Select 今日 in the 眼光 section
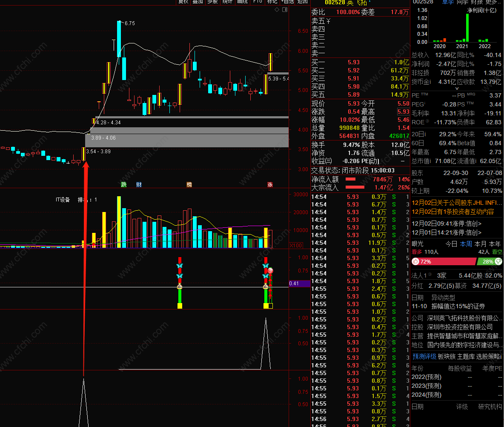Image resolution: width=504 pixels, height=427 pixels. pyautogui.click(x=451, y=244)
